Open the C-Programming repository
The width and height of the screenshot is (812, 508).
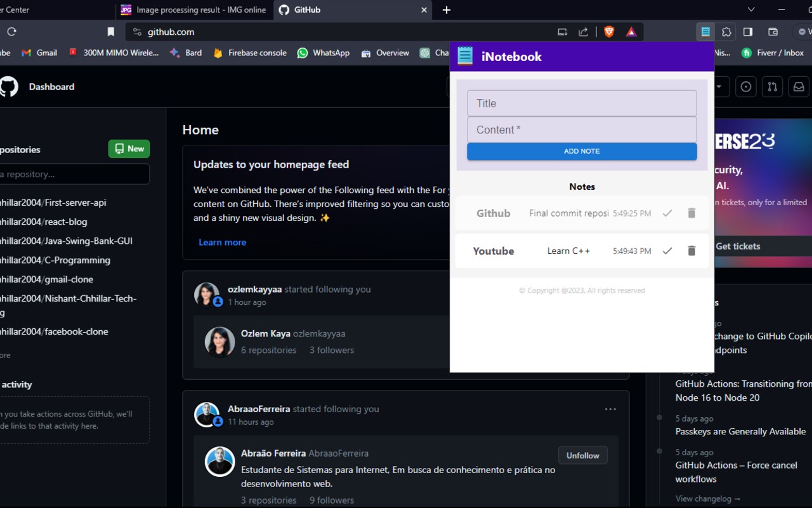click(x=55, y=260)
